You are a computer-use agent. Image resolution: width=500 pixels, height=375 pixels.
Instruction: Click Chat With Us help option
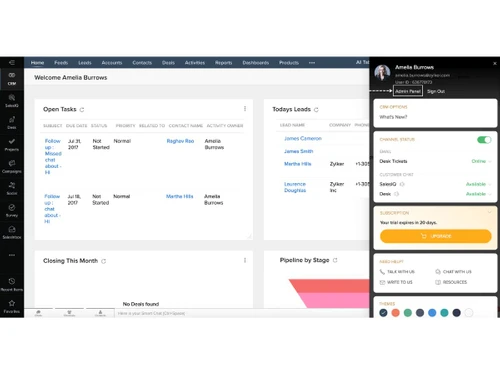[x=453, y=272]
